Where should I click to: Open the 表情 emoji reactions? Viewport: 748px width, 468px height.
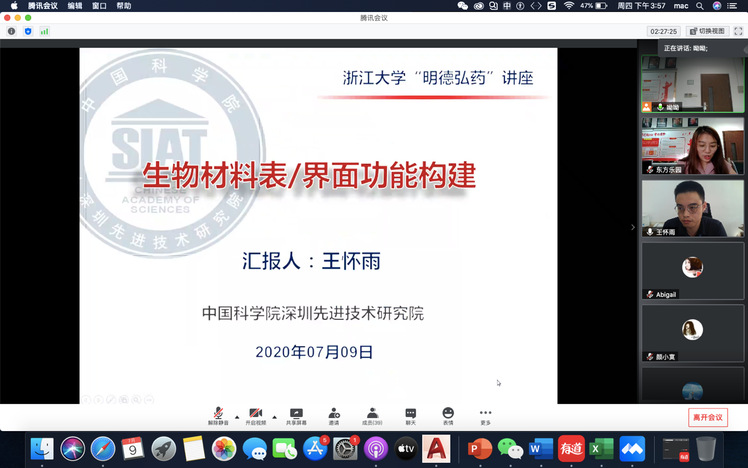coord(448,416)
